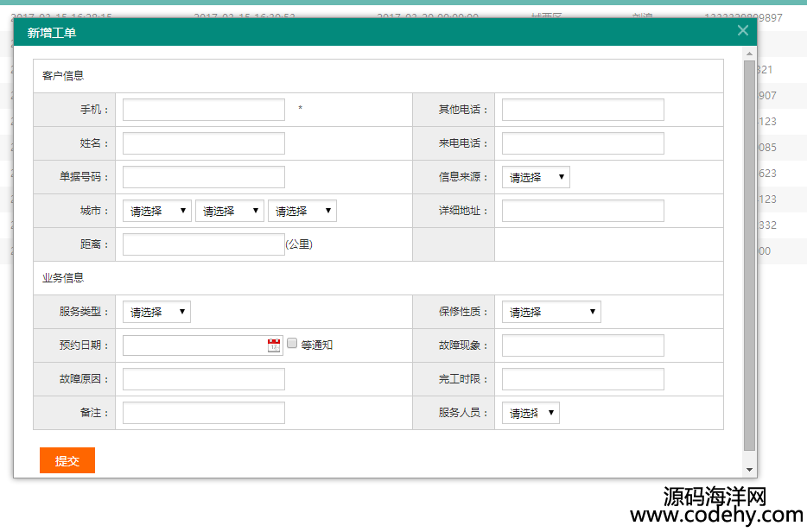Tick the 等通知 checkbox
Screen dimensions: 807x532
pos(292,343)
